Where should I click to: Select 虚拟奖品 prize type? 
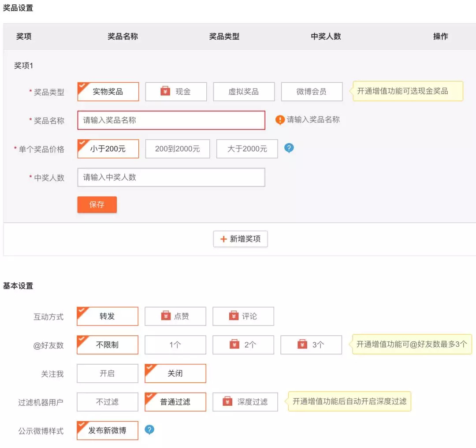pyautogui.click(x=244, y=92)
